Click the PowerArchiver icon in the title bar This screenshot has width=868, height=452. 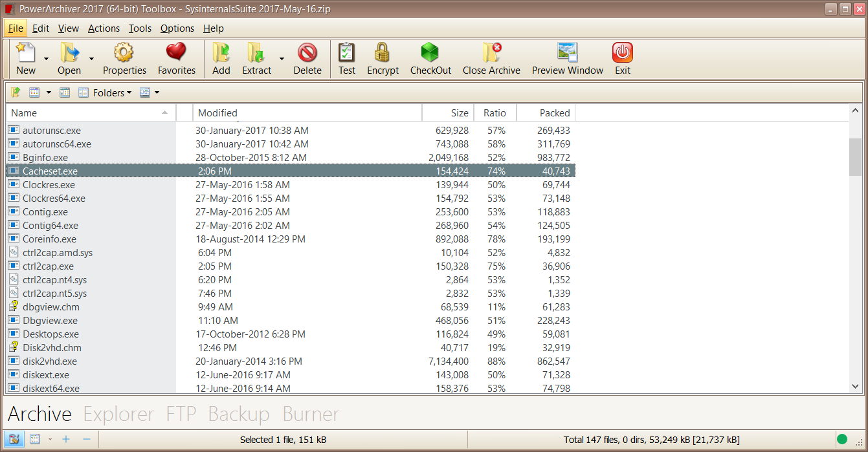point(9,9)
